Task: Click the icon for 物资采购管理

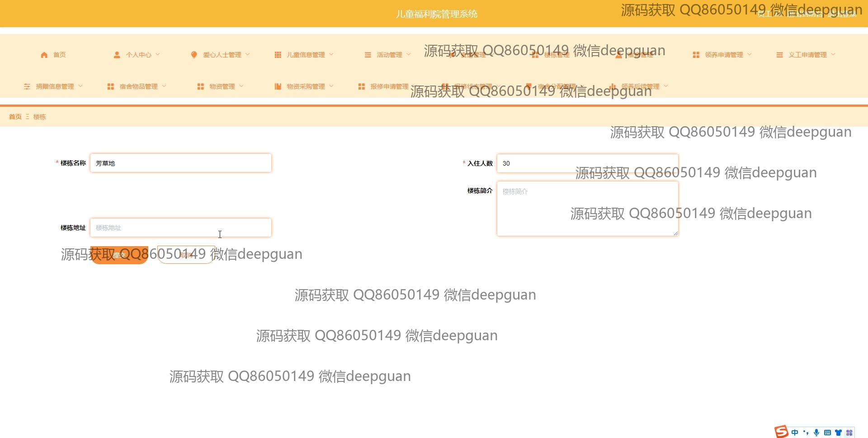Action: point(278,86)
